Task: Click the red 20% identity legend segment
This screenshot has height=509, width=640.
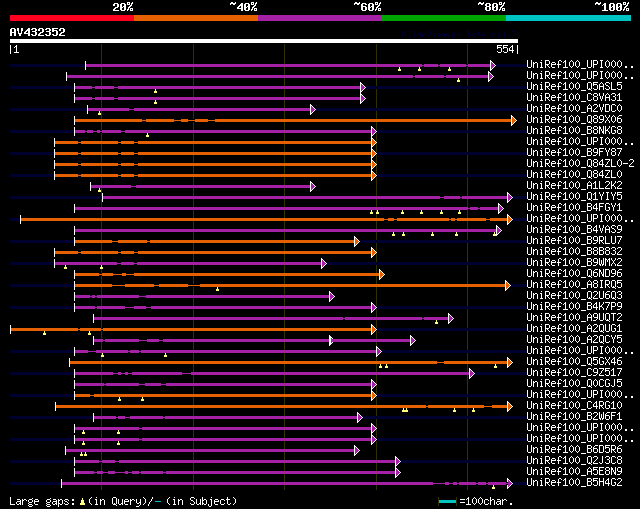Action: [x=72, y=18]
